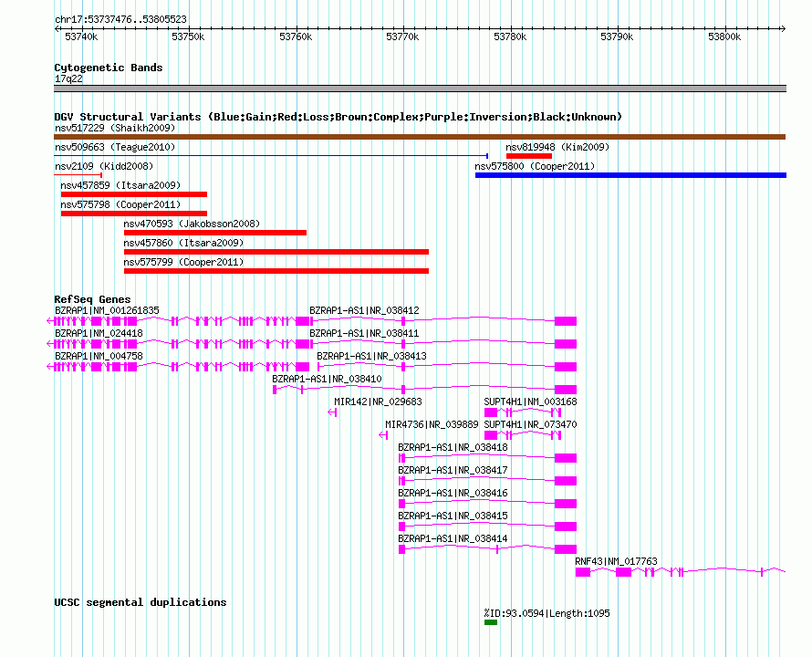
Task: Click the grey 17q22 cytogenetic band bar
Action: point(420,89)
